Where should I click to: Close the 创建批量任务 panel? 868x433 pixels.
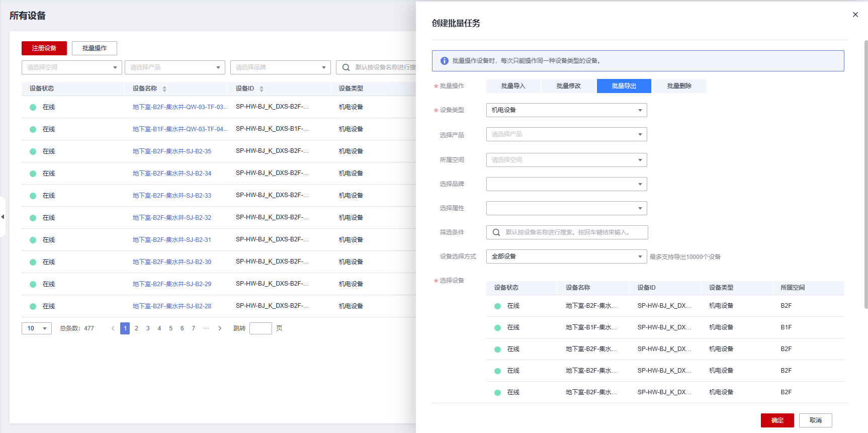pos(855,15)
